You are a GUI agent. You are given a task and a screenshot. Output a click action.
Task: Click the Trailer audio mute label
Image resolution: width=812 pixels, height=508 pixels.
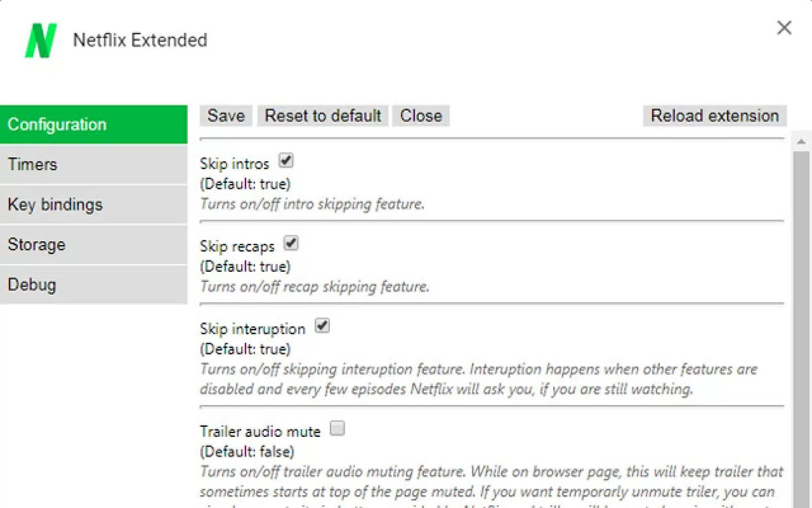click(x=260, y=431)
